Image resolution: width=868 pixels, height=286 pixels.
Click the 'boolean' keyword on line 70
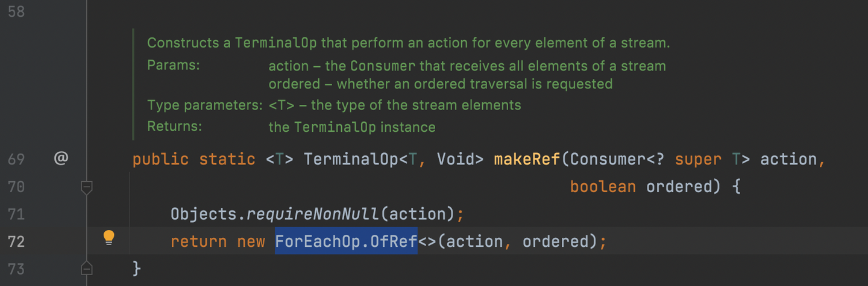click(603, 187)
